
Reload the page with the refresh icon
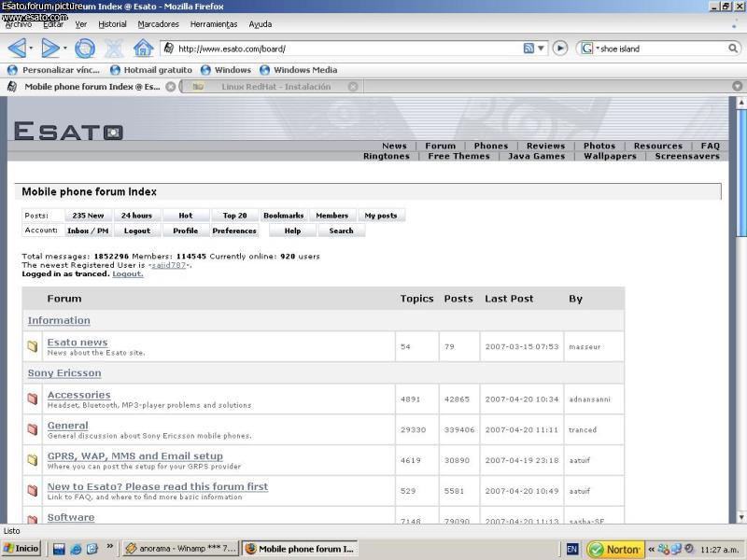point(85,49)
